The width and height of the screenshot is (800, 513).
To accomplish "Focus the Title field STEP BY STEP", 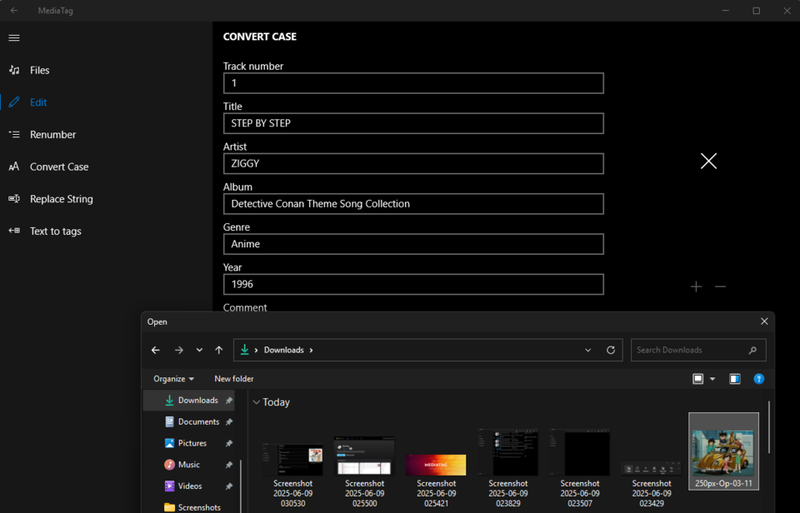I will [413, 124].
